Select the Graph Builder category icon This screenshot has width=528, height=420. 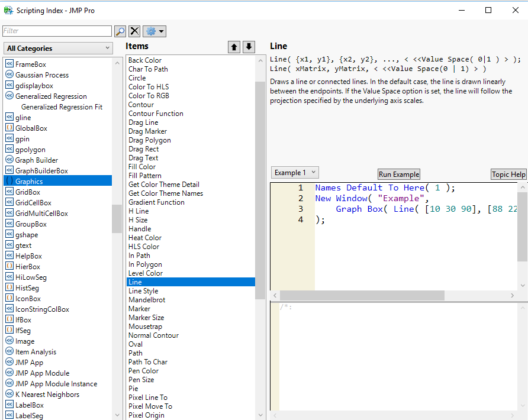[9, 160]
